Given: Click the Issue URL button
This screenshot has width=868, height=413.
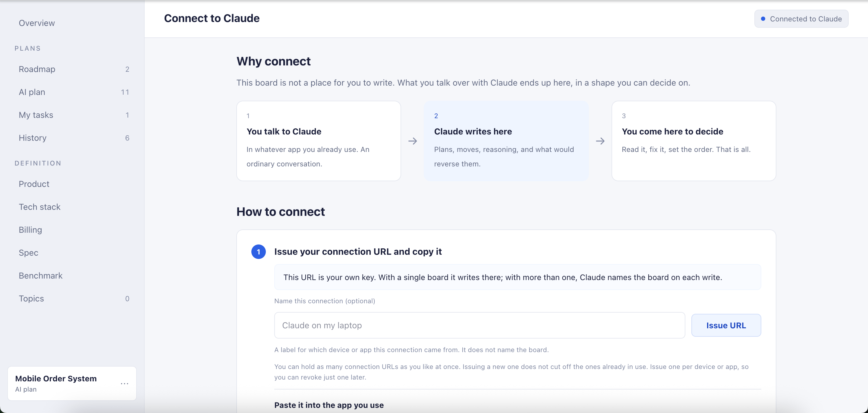Looking at the screenshot, I should point(726,325).
